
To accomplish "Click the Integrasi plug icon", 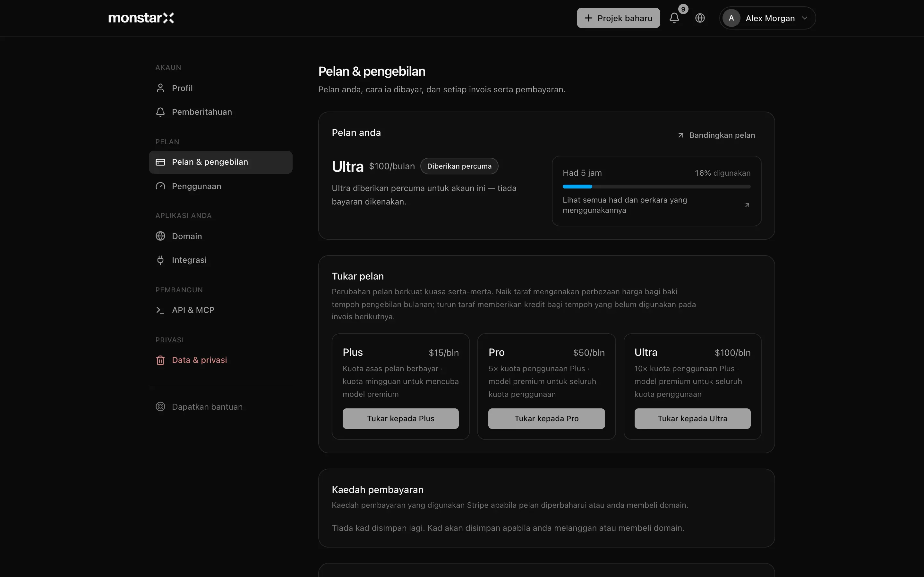I will pos(160,260).
